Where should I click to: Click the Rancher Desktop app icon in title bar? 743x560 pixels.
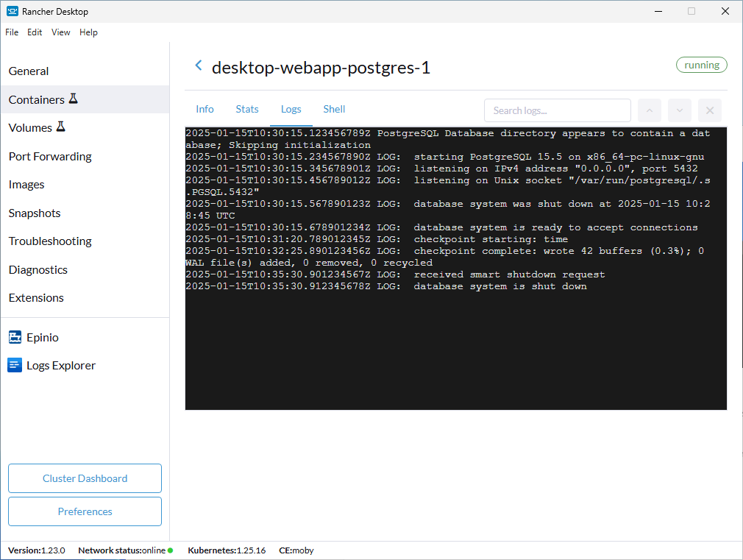13,11
